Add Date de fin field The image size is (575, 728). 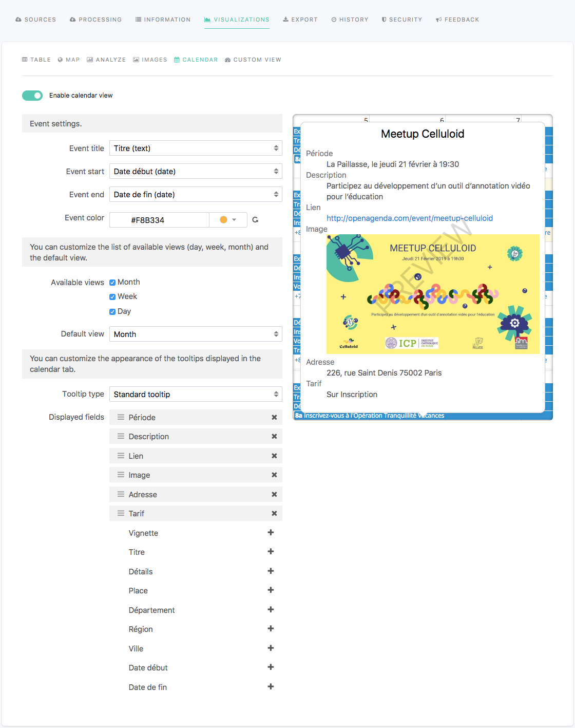coord(271,687)
